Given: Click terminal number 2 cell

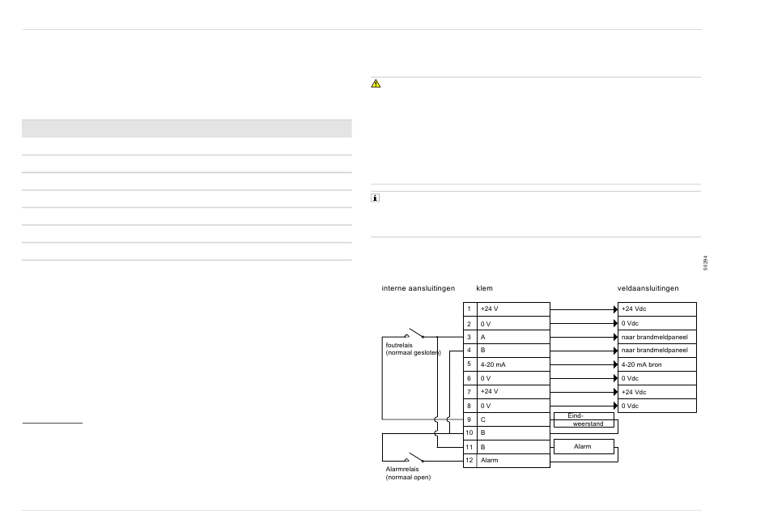Looking at the screenshot, I should click(469, 323).
